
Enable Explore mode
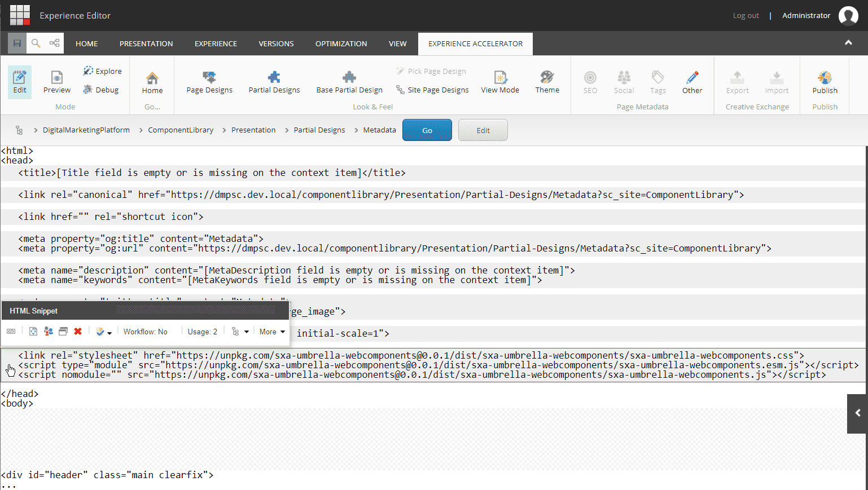click(x=103, y=71)
